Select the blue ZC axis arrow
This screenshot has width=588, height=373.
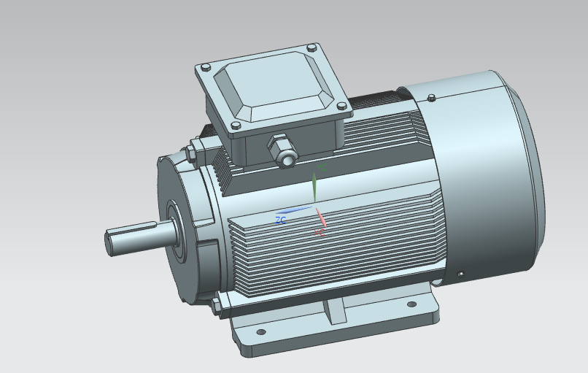(x=293, y=209)
